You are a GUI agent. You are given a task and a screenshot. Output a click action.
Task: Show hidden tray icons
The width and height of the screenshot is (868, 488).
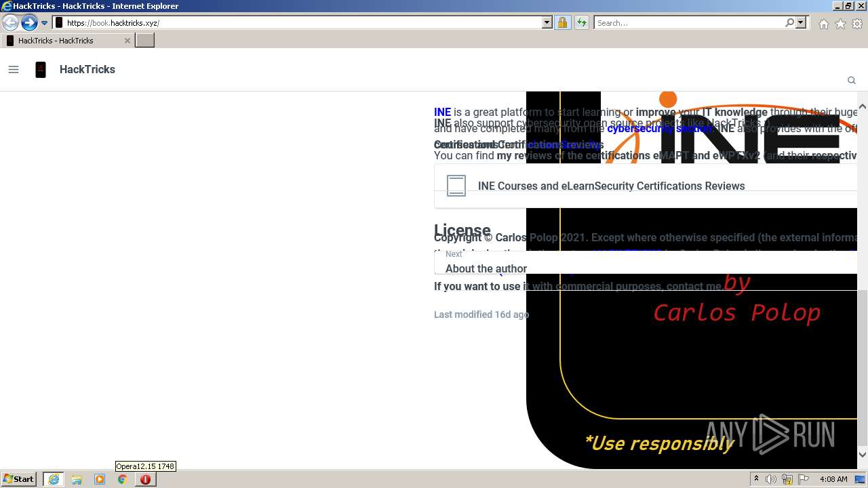coord(756,479)
